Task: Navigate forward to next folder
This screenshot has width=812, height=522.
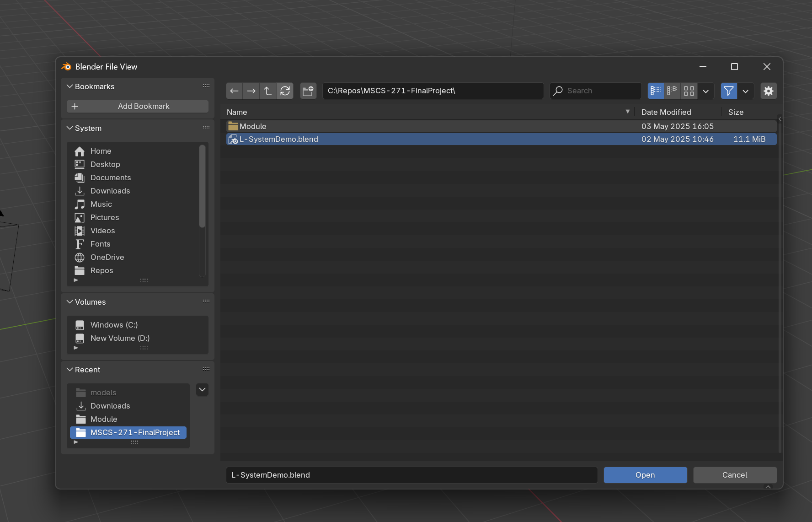Action: (251, 91)
